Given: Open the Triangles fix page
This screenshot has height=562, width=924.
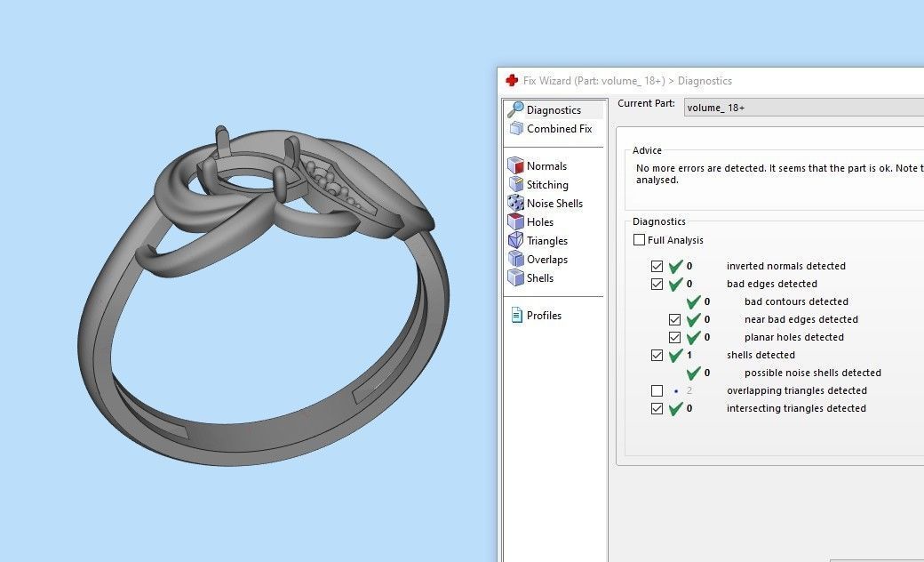Looking at the screenshot, I should pyautogui.click(x=547, y=241).
